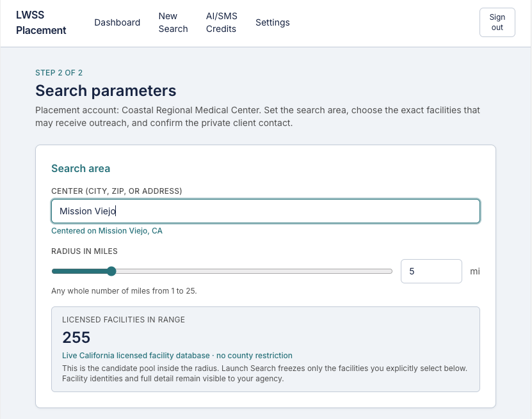Click the 'RADIUS IN MILES' label
The width and height of the screenshot is (532, 419).
pyautogui.click(x=84, y=251)
